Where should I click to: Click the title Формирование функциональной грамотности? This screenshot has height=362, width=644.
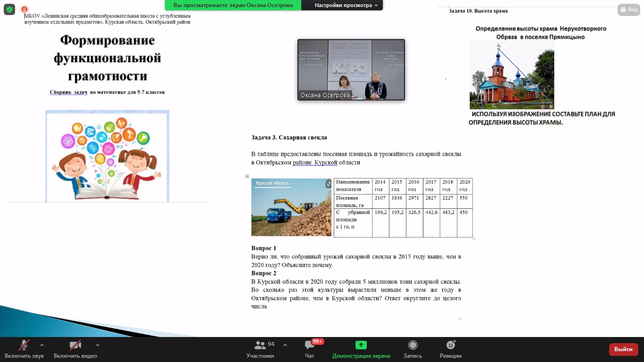point(107,58)
